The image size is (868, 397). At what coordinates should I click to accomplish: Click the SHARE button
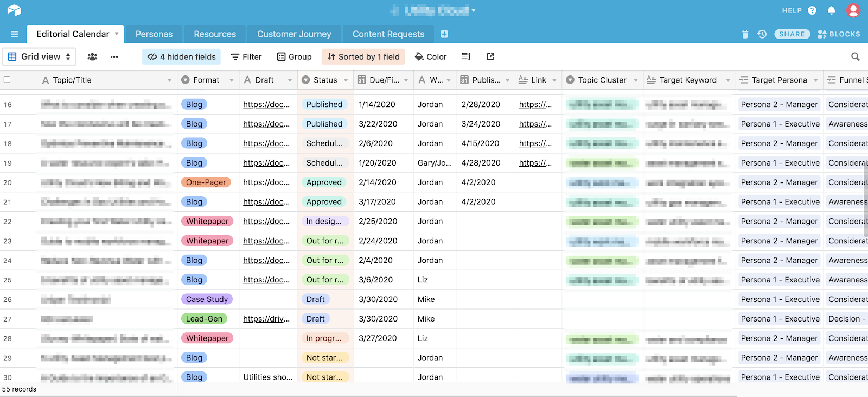coord(792,34)
